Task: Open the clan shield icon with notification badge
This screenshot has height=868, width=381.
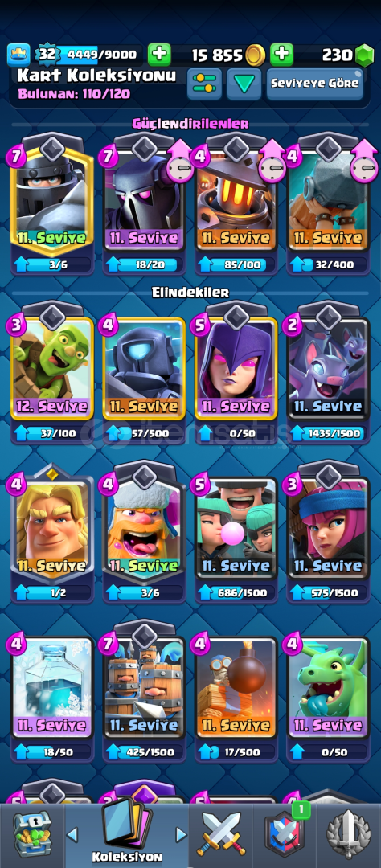Action: pyautogui.click(x=284, y=832)
